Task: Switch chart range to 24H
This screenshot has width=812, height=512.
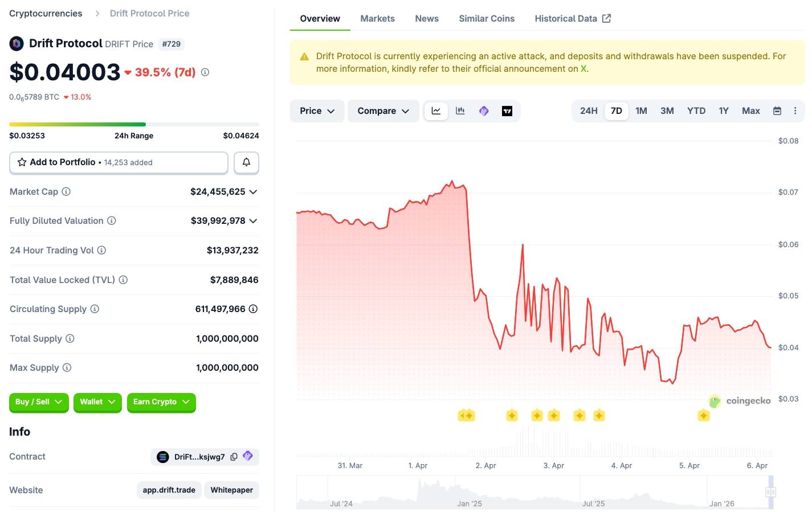Action: tap(589, 111)
